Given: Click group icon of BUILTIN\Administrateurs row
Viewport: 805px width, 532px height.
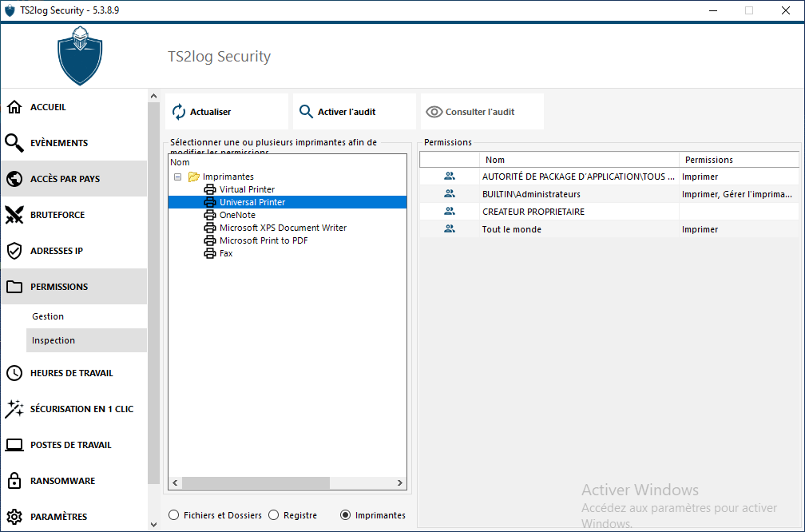Looking at the screenshot, I should 450,193.
